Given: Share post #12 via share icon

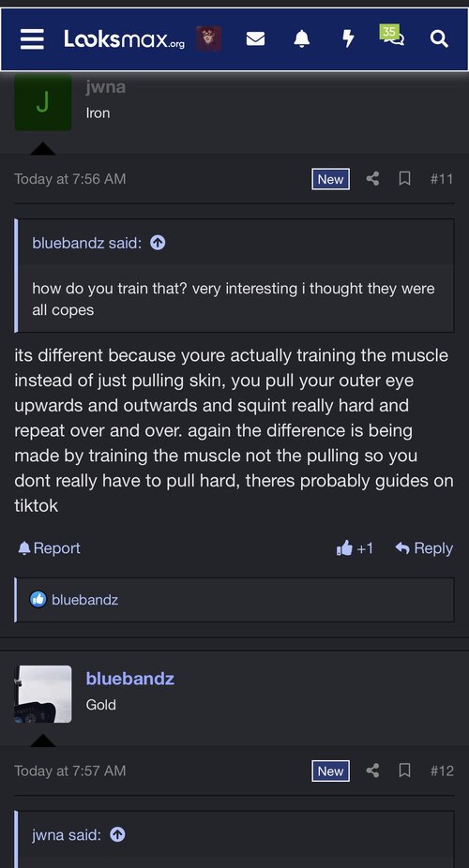Looking at the screenshot, I should (372, 771).
